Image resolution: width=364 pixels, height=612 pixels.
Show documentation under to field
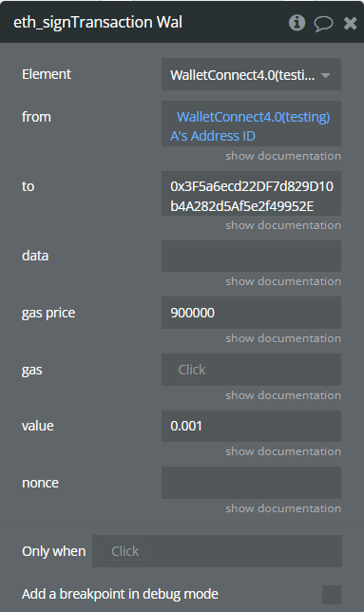tap(283, 225)
